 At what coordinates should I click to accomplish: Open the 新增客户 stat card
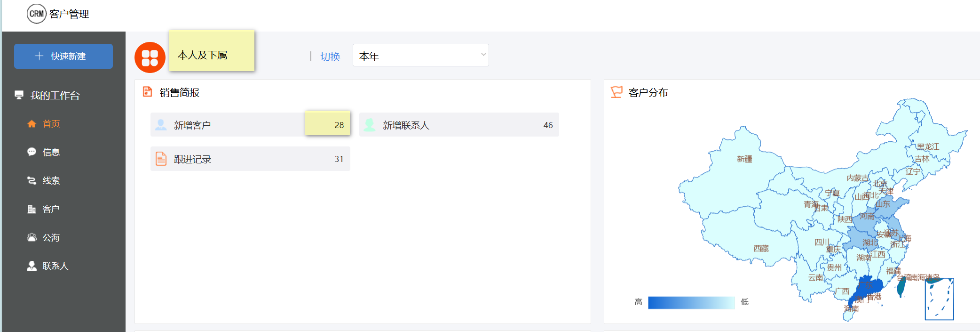(250, 125)
